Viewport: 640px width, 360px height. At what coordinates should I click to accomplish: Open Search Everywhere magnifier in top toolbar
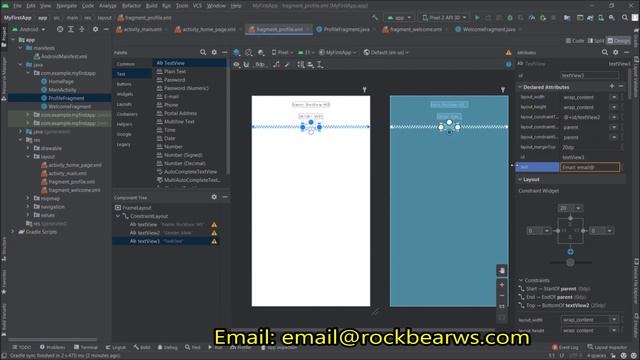[625, 18]
